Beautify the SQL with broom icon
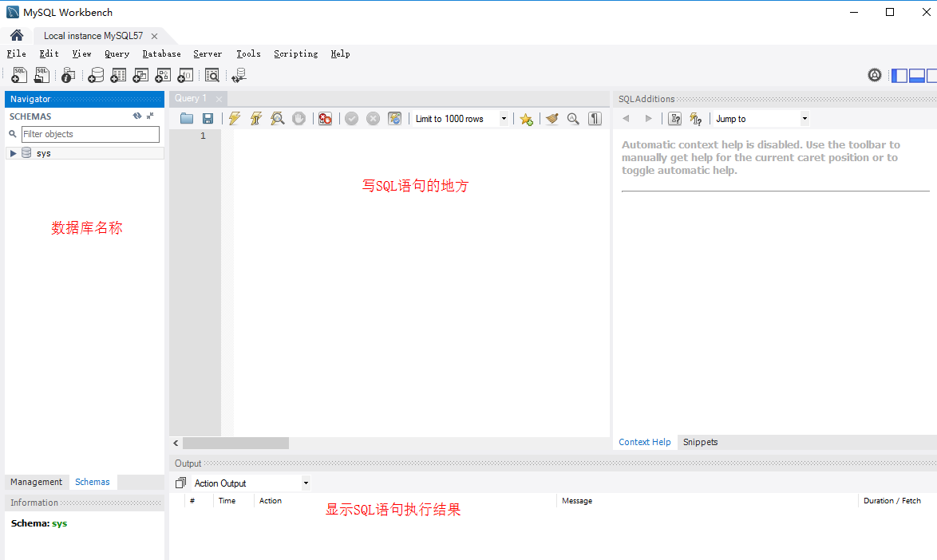Viewport: 937px width, 560px height. coord(552,118)
